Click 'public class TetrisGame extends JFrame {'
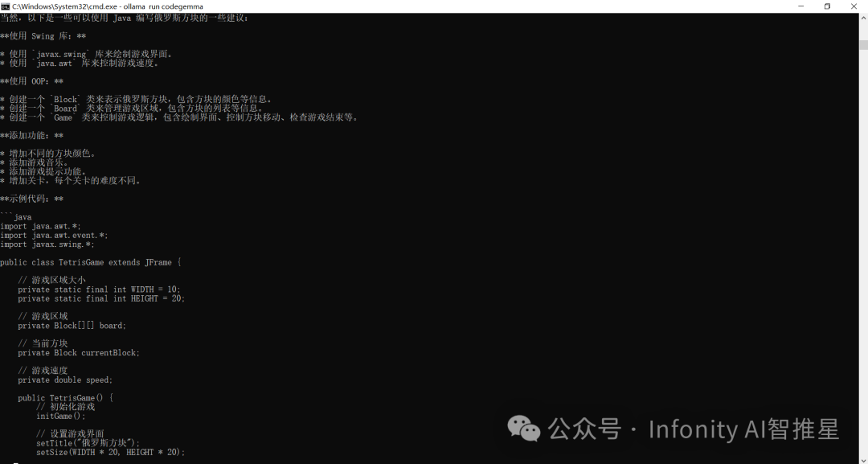The height and width of the screenshot is (464, 868). (x=91, y=262)
